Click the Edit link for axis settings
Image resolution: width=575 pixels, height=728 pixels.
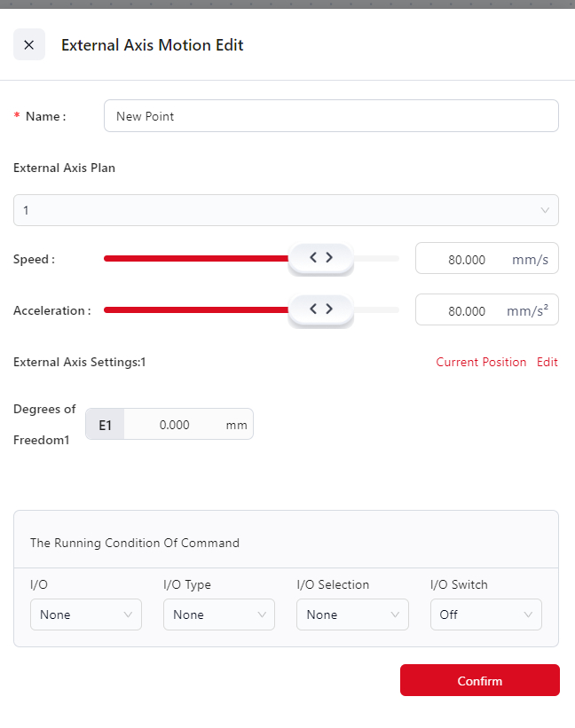tap(547, 363)
